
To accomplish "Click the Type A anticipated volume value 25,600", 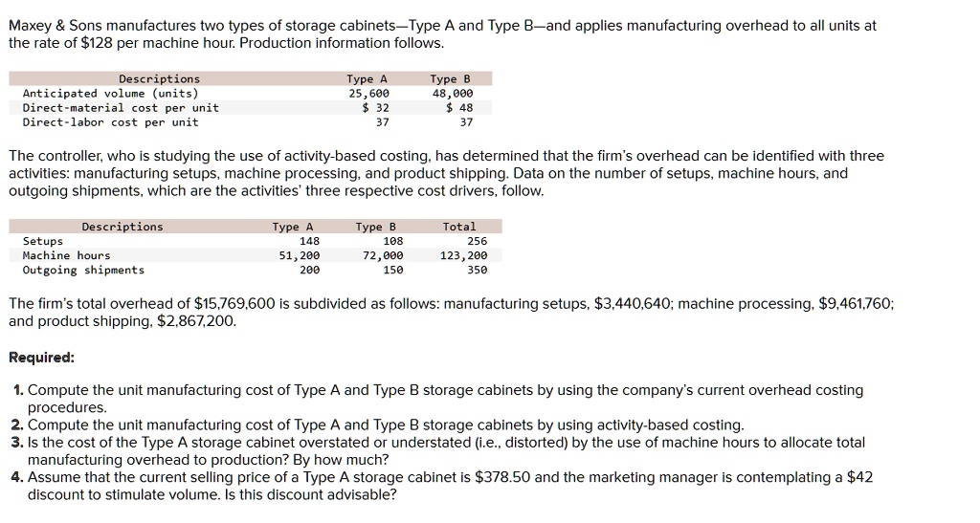I will tap(367, 94).
